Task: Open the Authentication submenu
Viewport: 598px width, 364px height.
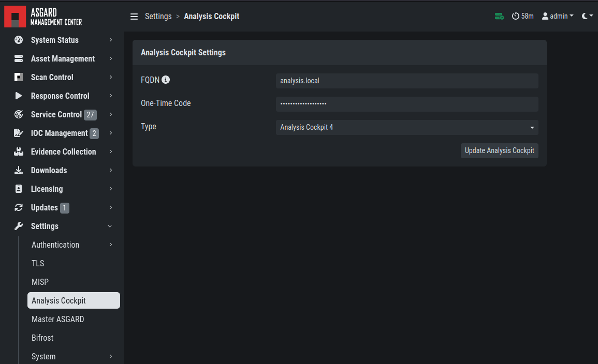Action: pyautogui.click(x=55, y=245)
